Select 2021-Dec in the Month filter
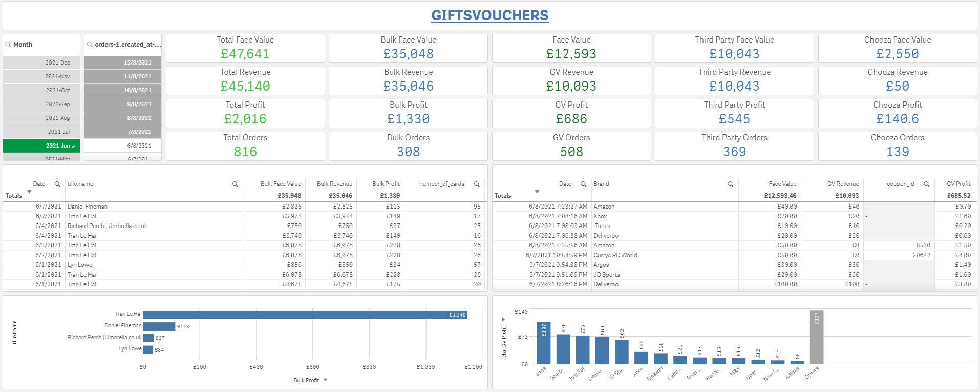The image size is (980, 392). [x=41, y=63]
